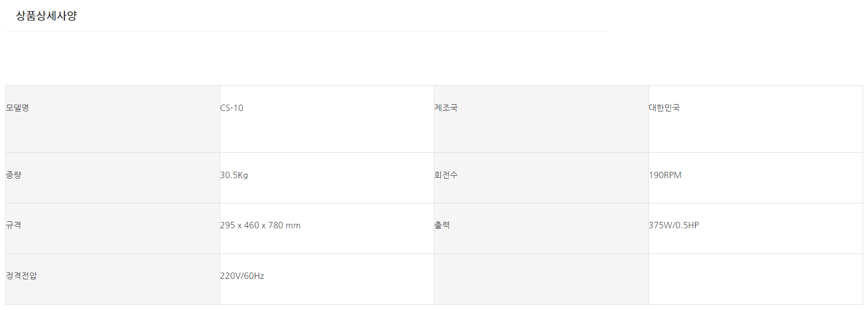The height and width of the screenshot is (310, 868).
Task: Click the 220V/60Hz voltage value
Action: coord(242,275)
